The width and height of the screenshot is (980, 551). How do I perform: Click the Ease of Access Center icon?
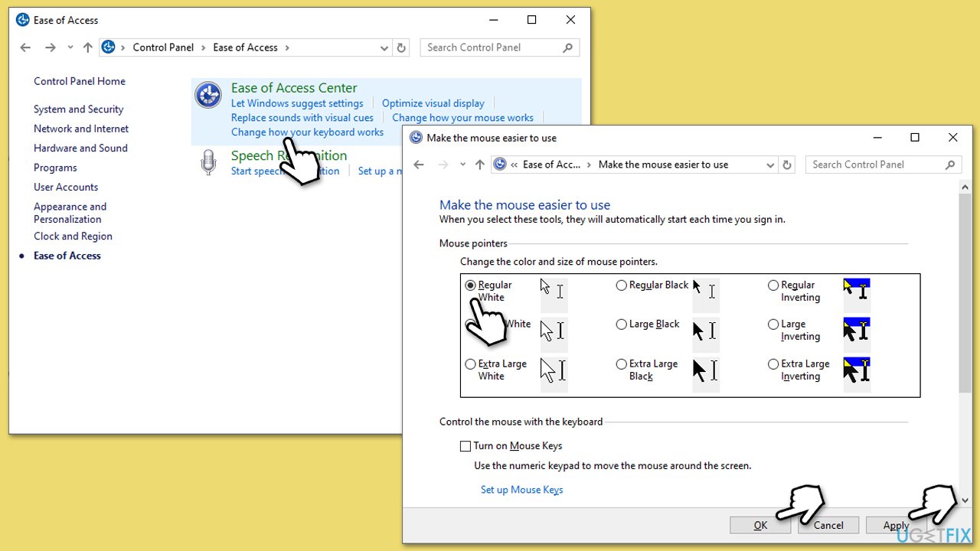point(208,96)
